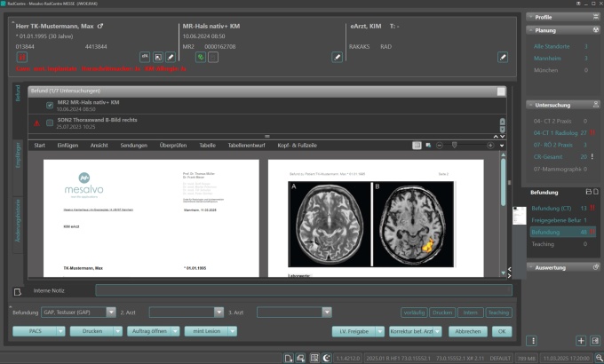Expand the Korrektur bef. Arzt dropdown arrow
The image size is (604, 364).
click(x=437, y=331)
